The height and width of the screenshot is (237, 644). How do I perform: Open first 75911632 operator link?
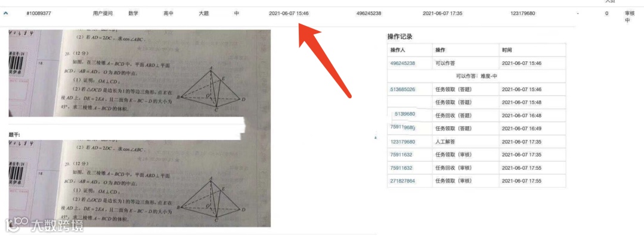coord(401,155)
